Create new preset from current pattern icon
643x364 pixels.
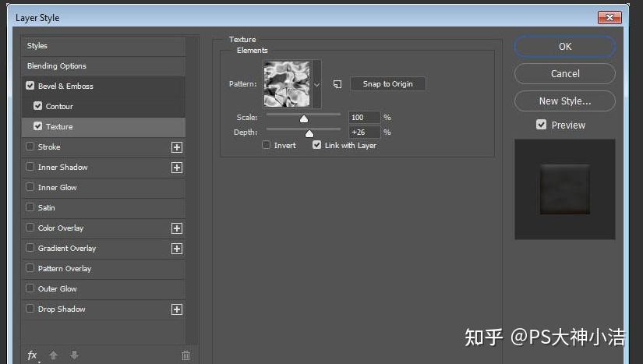(x=337, y=84)
